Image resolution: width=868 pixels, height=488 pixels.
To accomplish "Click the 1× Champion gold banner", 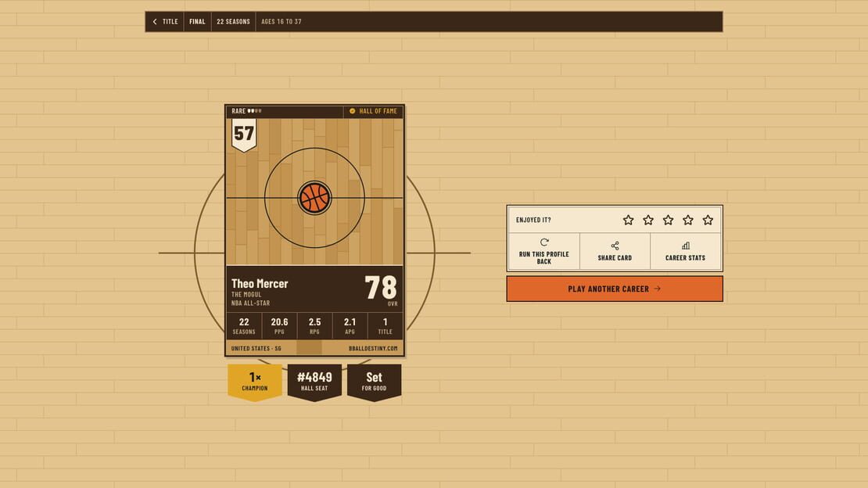I will pos(255,382).
